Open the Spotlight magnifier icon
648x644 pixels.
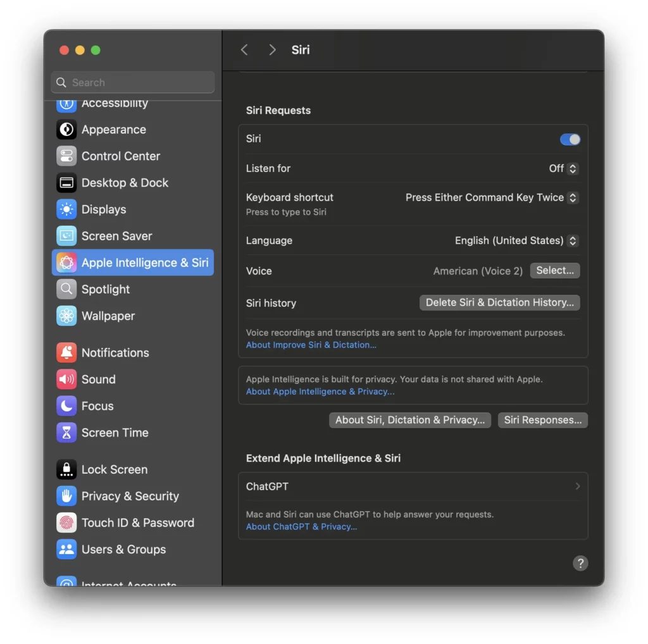pos(66,289)
